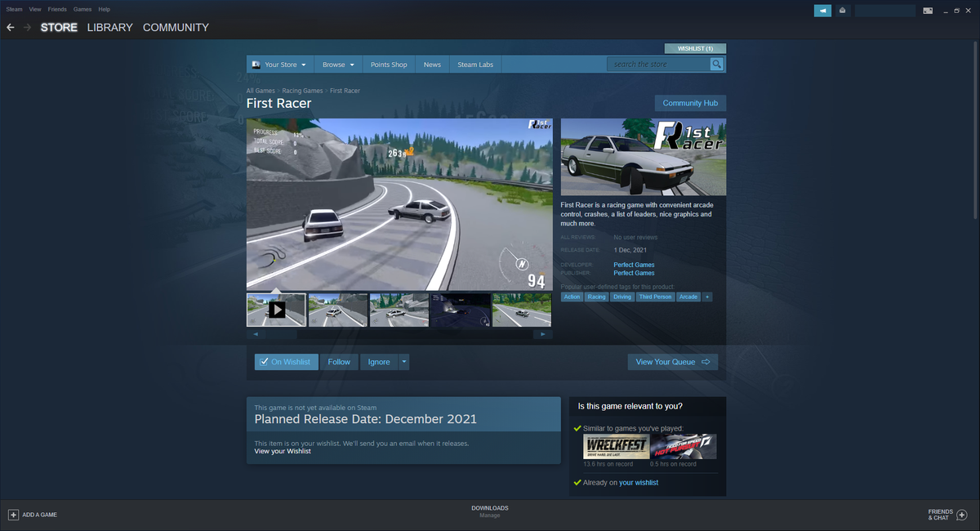Open the News tab
The image size is (980, 531).
point(432,65)
